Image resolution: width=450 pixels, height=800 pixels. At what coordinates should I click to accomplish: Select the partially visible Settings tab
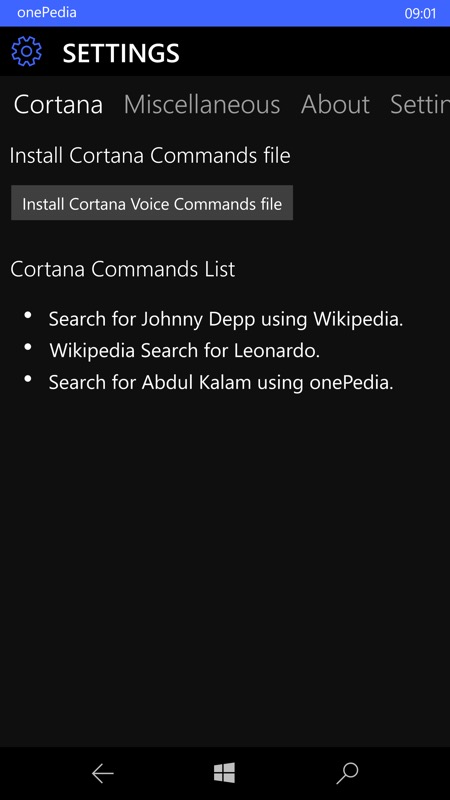[x=420, y=105]
